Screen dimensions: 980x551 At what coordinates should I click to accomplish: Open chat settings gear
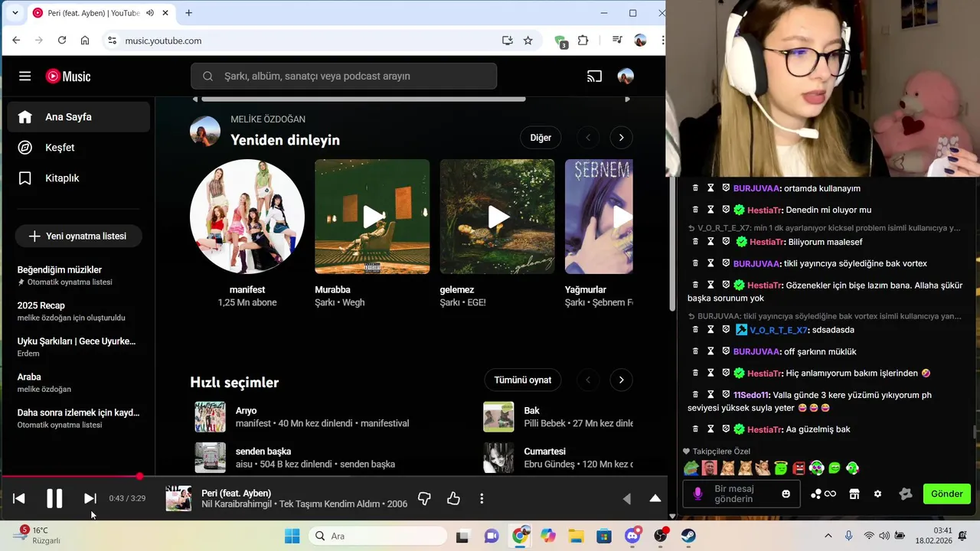878,494
